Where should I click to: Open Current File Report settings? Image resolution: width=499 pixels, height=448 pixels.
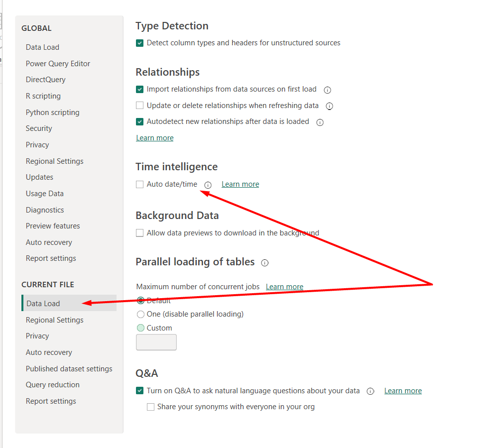pos(51,401)
